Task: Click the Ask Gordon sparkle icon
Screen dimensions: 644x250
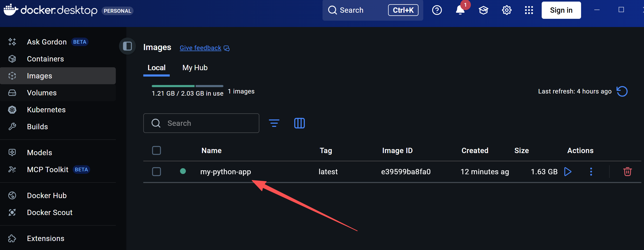Action: pyautogui.click(x=12, y=42)
